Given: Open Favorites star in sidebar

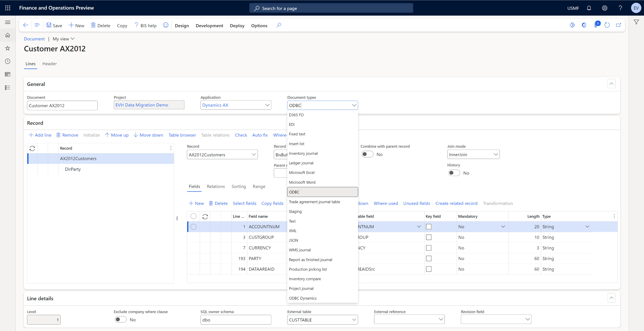Looking at the screenshot, I should pos(7,48).
